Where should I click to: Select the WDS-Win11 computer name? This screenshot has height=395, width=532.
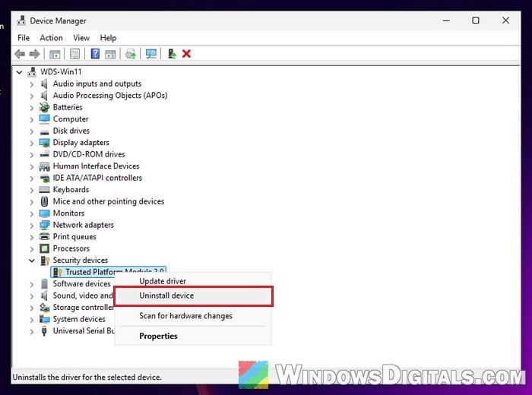click(61, 72)
